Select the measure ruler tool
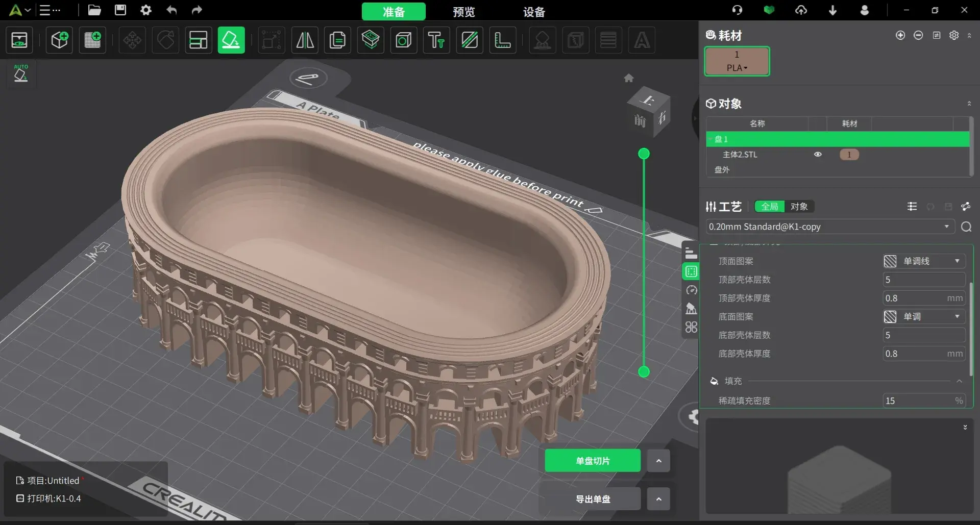Viewport: 980px width, 525px height. (x=502, y=40)
